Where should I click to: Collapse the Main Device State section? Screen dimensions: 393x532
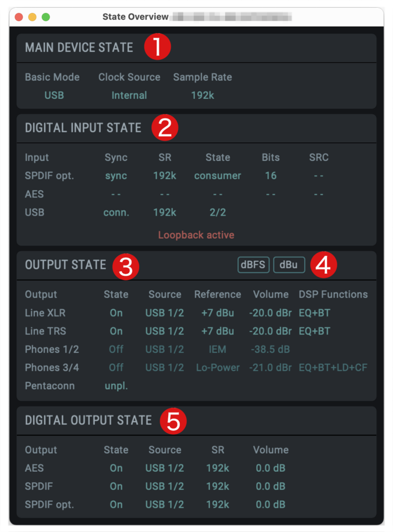pyautogui.click(x=78, y=47)
